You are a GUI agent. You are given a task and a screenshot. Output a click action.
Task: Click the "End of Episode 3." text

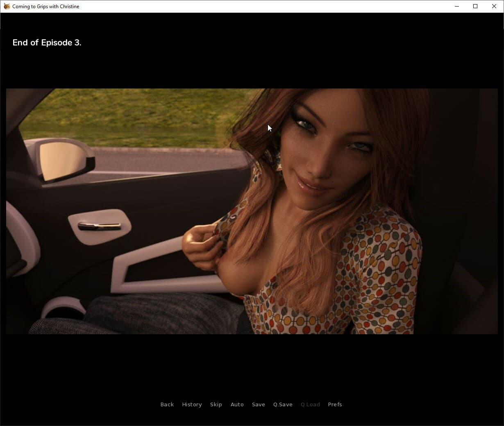[47, 43]
